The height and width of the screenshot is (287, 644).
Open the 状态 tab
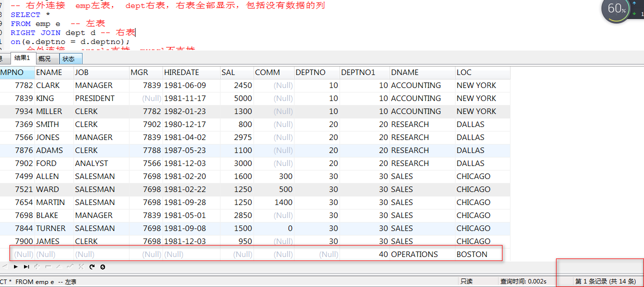[70, 58]
